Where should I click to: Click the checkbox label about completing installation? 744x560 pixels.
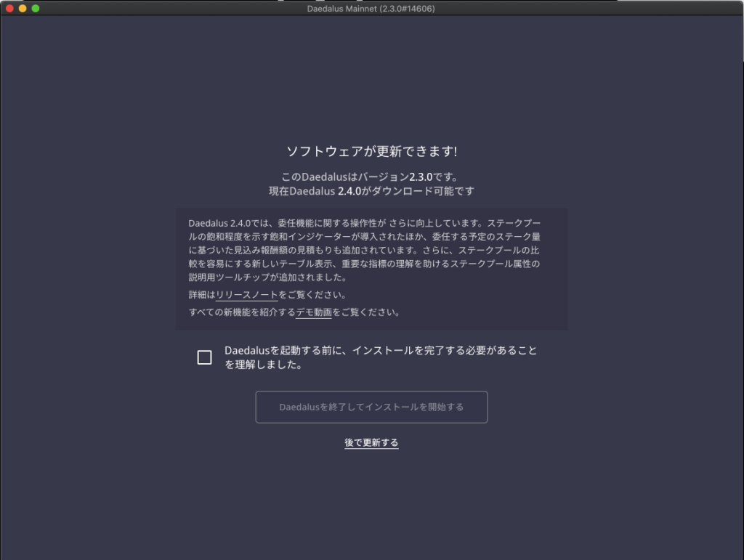coord(381,357)
